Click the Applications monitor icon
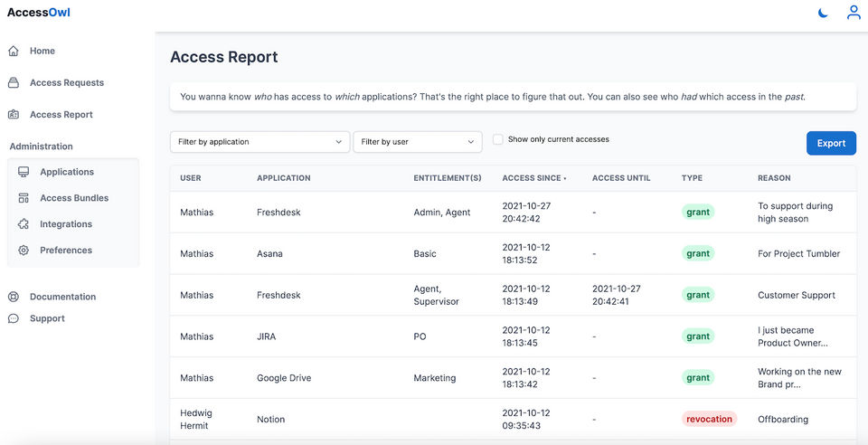The height and width of the screenshot is (445, 868). (24, 172)
